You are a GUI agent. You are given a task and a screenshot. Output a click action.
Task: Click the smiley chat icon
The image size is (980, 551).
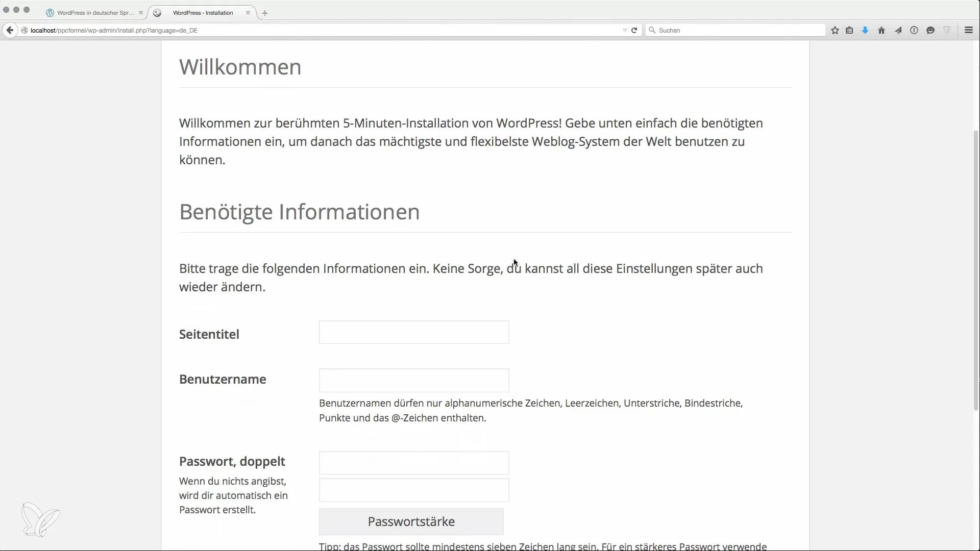point(930,30)
